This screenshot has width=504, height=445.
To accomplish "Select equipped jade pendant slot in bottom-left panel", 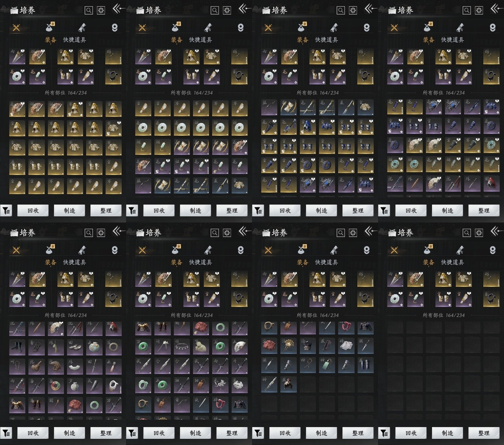I will (37, 299).
